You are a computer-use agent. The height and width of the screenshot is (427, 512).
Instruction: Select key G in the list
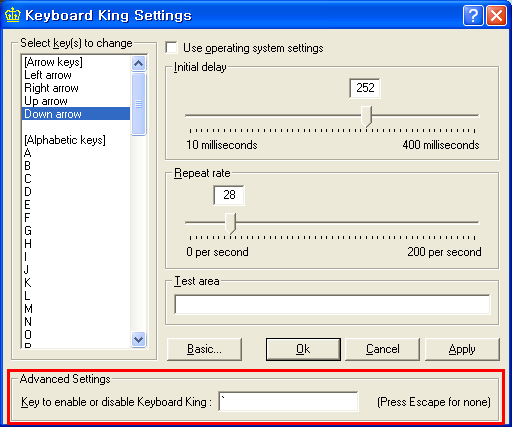76,231
